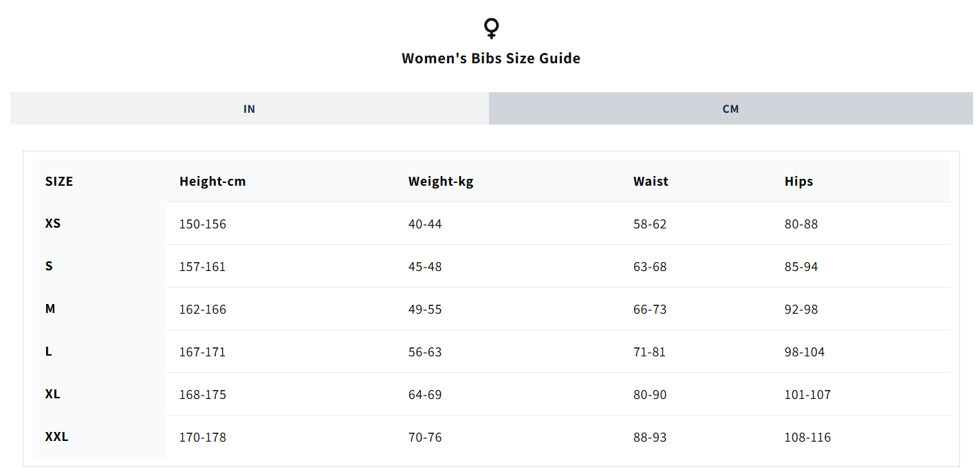The height and width of the screenshot is (476, 980).
Task: Click the 108-116 hips cell
Action: pos(807,437)
